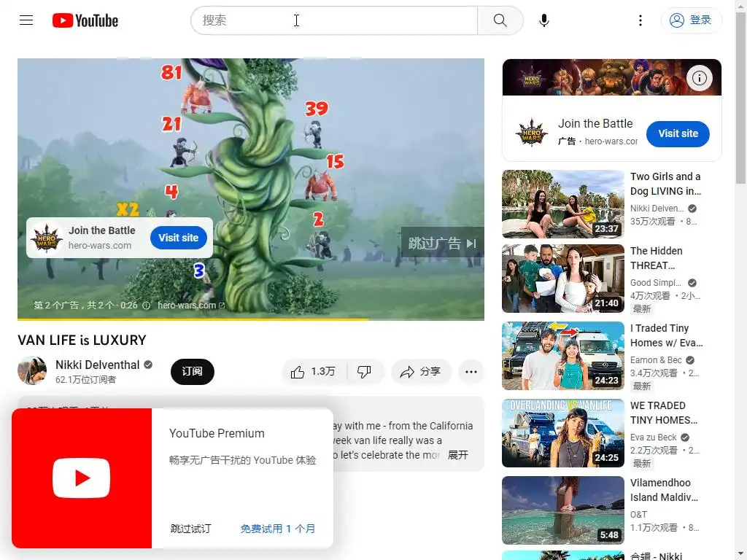Open I Traded Tiny Homes thumbnail
This screenshot has height=560, width=747.
562,356
